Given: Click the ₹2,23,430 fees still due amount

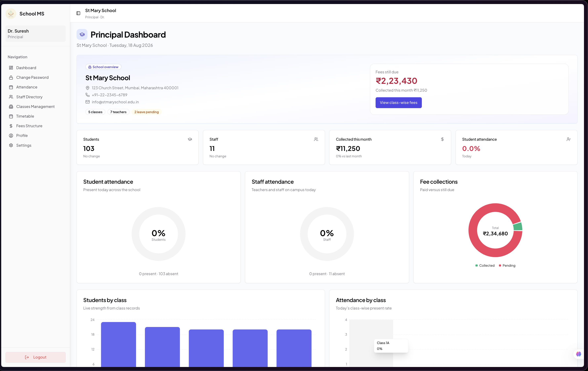Looking at the screenshot, I should (396, 81).
